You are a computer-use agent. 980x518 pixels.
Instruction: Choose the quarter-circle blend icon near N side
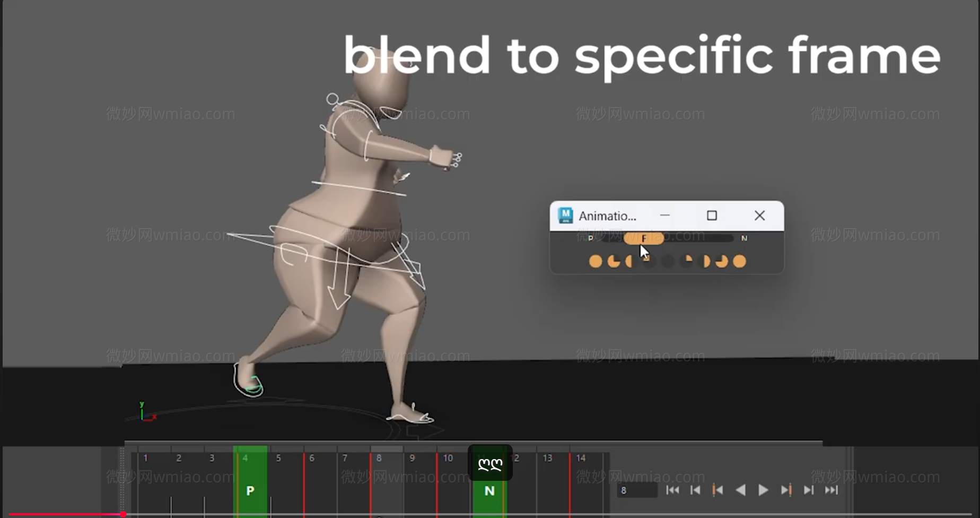click(687, 260)
